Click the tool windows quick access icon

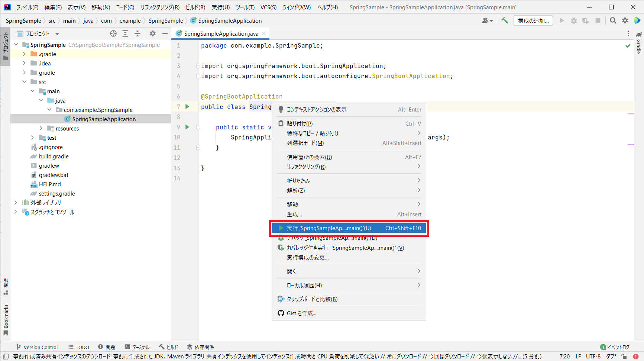[6, 356]
